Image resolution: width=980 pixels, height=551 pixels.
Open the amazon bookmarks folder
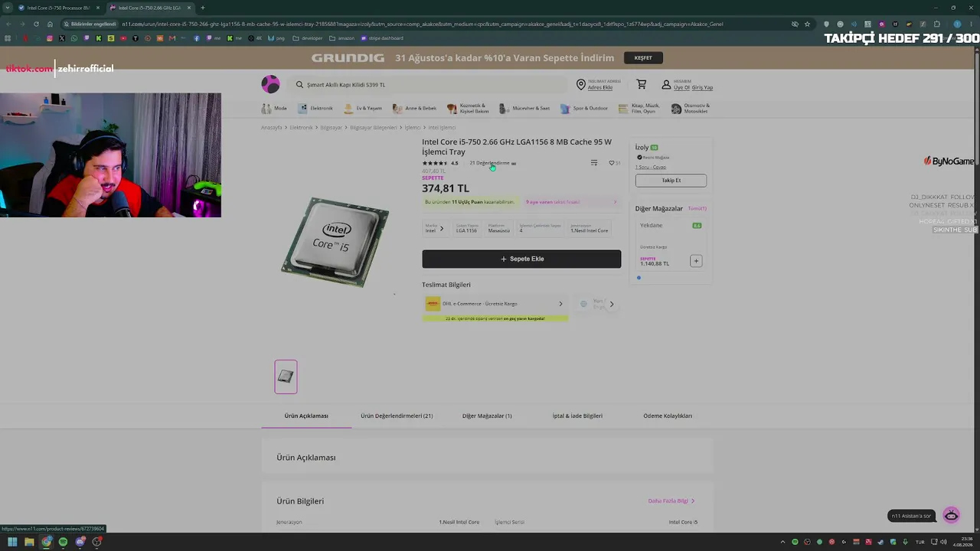(x=341, y=38)
